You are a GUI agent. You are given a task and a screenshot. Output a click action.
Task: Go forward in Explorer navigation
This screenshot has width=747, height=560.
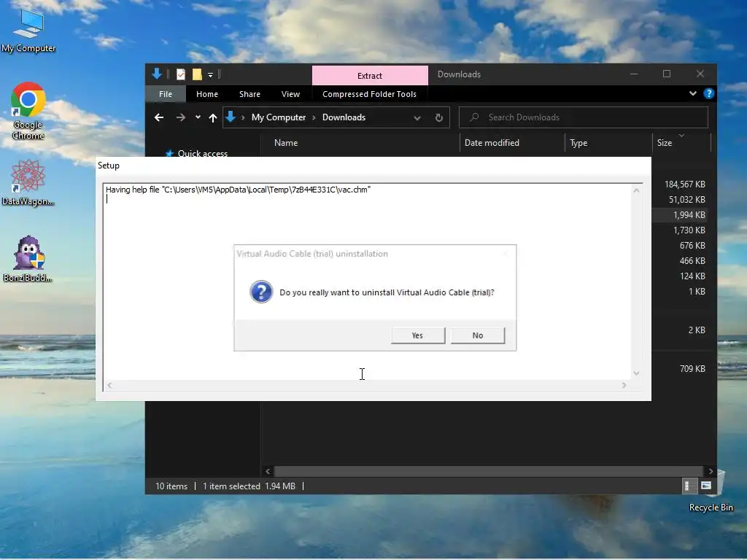181,117
